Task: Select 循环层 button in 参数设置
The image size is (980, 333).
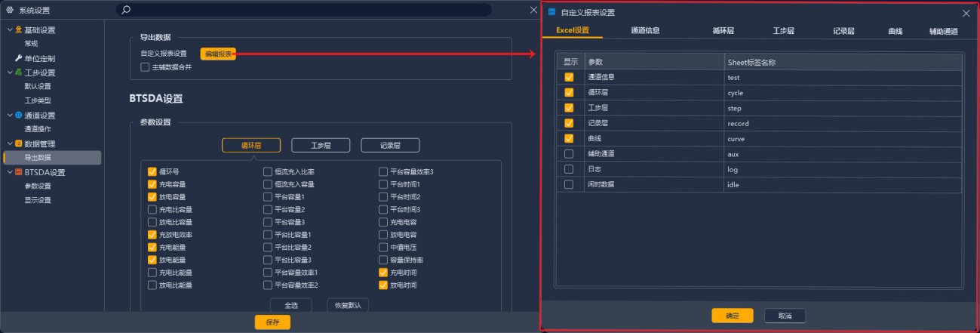Action: pyautogui.click(x=251, y=146)
